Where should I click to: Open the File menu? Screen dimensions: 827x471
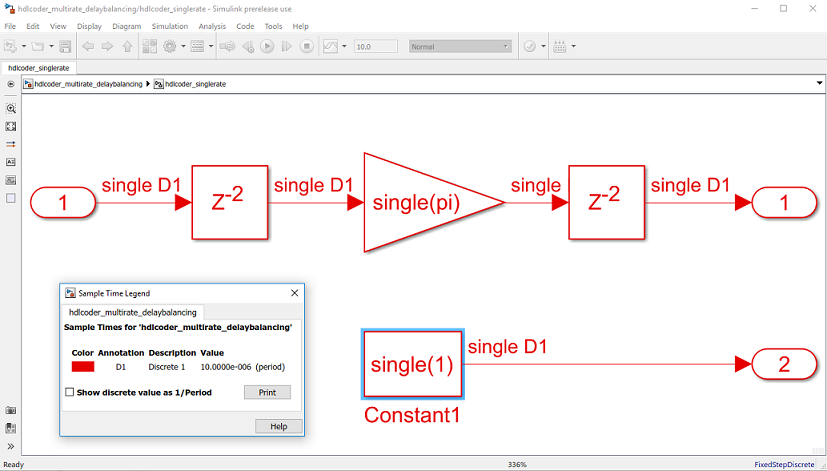coord(10,26)
